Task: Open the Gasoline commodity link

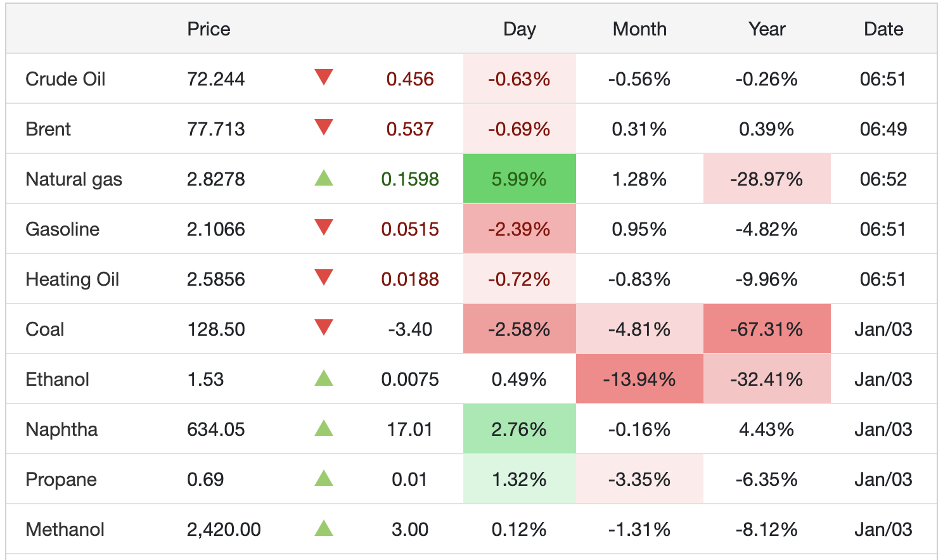Action: point(62,229)
